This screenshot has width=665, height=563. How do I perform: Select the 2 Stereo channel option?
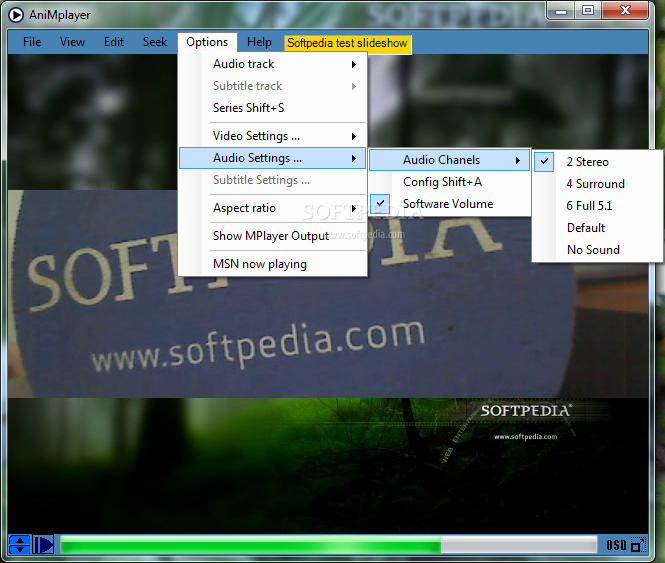(597, 162)
